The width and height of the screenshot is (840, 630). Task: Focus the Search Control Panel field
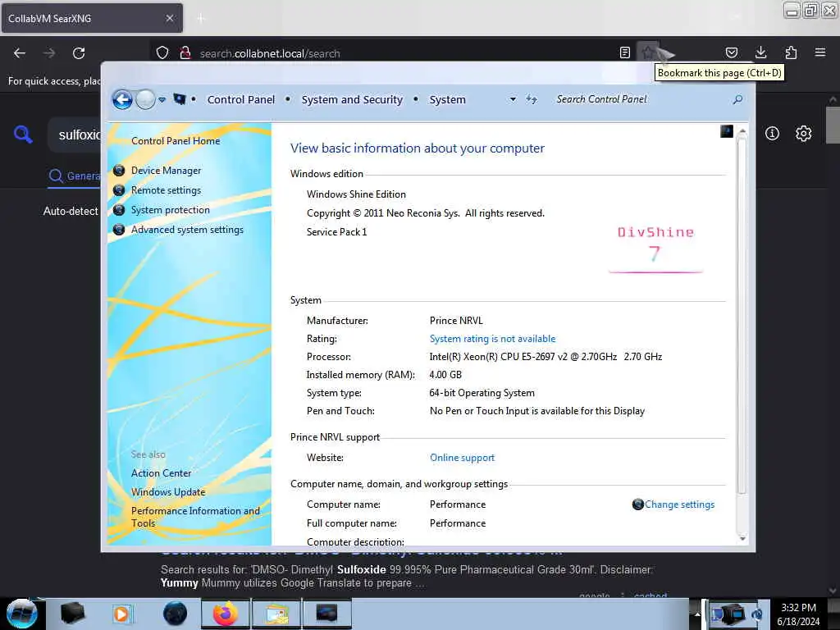(x=640, y=99)
